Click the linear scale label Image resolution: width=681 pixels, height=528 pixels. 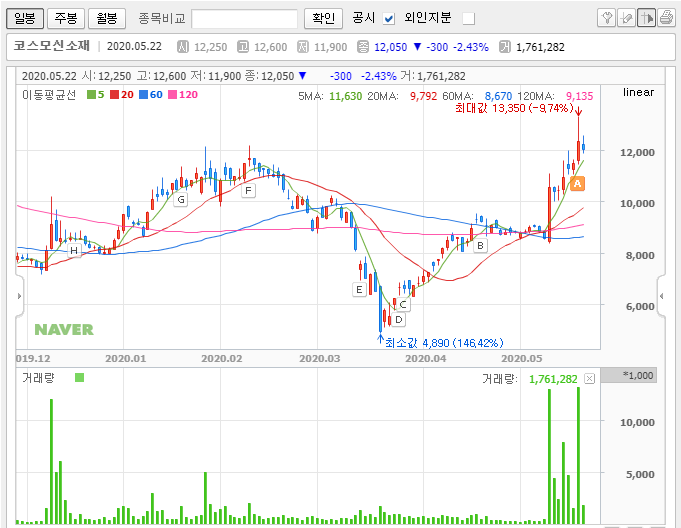coord(638,92)
